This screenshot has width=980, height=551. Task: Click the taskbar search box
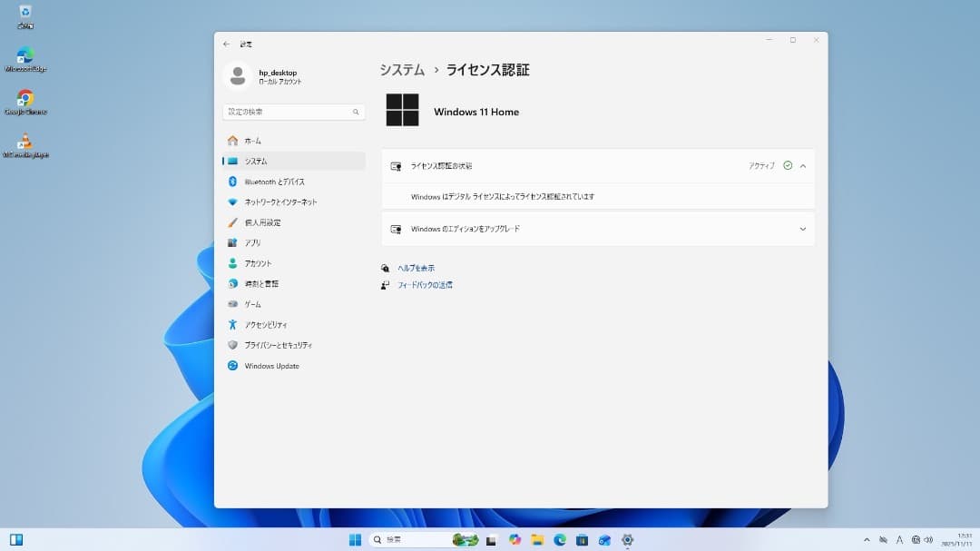click(426, 540)
